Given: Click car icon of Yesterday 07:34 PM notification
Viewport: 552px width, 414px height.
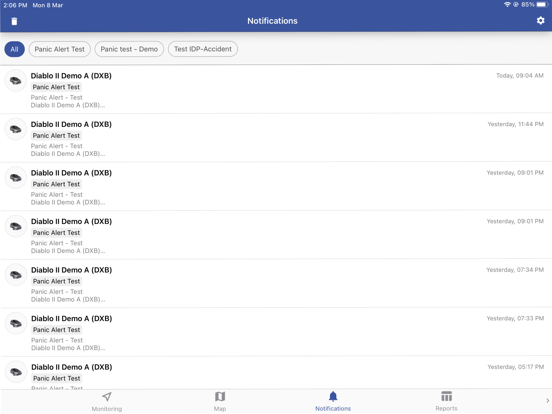Looking at the screenshot, I should (x=15, y=275).
